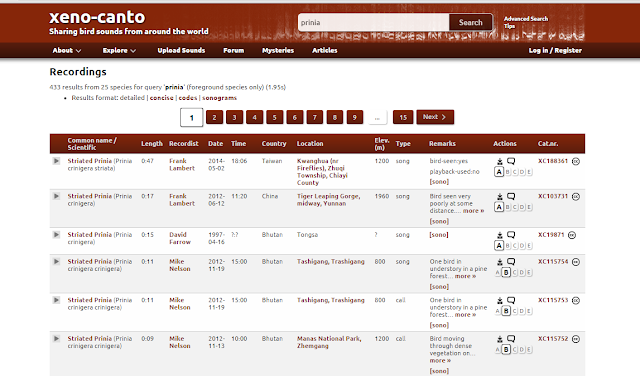Rate recording XC115753 with quality E

(529, 311)
